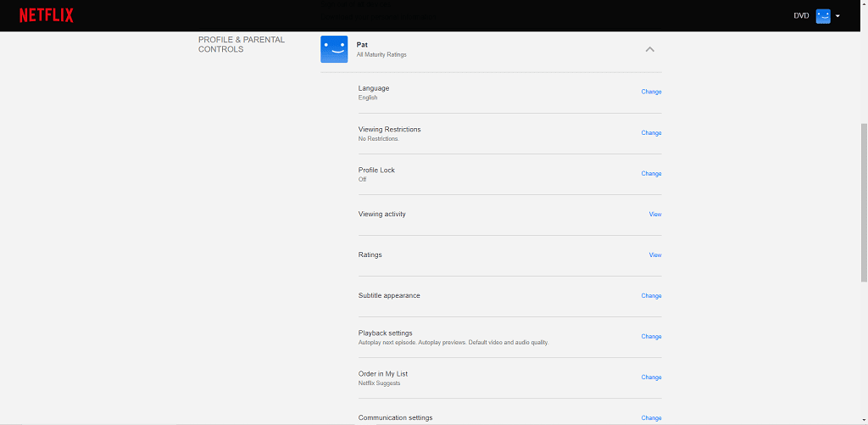The image size is (868, 425).
Task: Change the Profile Lock setting
Action: point(651,173)
